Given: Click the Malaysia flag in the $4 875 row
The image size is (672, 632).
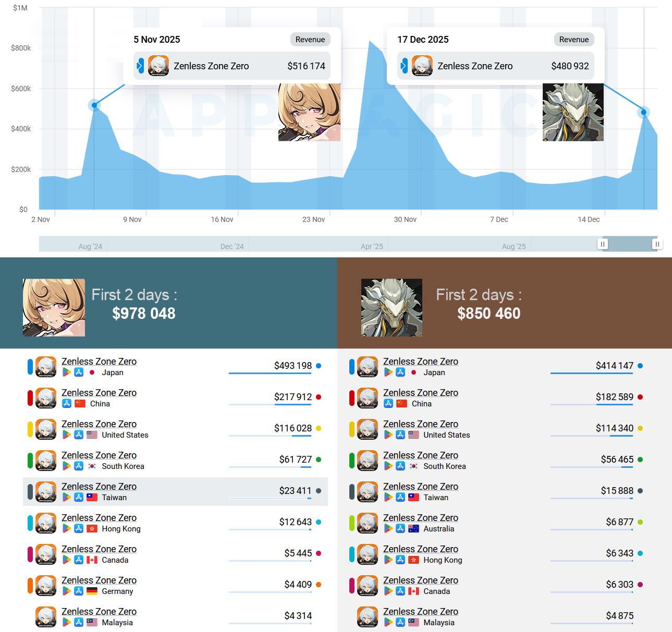Looking at the screenshot, I should point(414,623).
